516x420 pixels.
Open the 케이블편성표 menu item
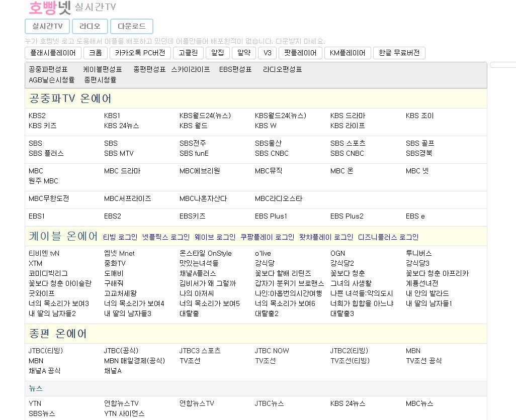click(x=102, y=69)
